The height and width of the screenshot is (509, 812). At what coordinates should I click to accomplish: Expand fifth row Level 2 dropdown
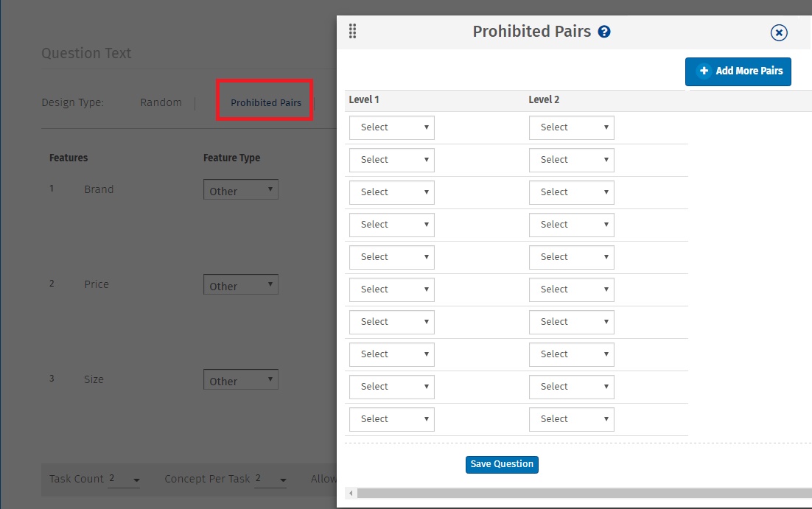[x=571, y=257]
